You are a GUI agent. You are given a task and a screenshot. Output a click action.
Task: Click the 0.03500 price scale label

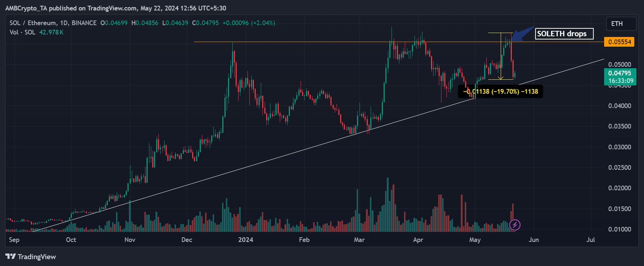click(x=620, y=126)
